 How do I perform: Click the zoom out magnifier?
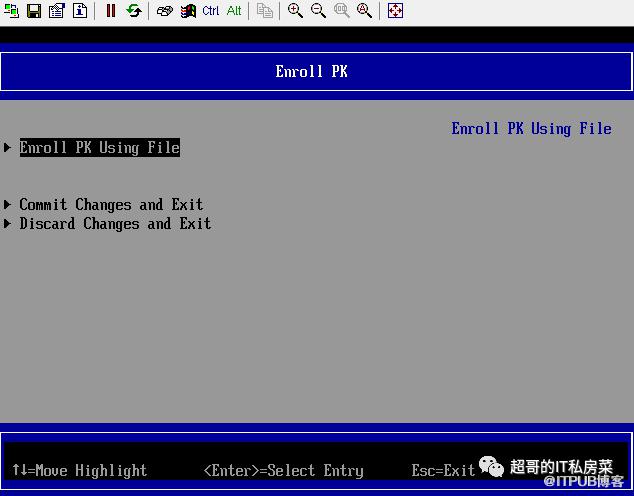(318, 11)
